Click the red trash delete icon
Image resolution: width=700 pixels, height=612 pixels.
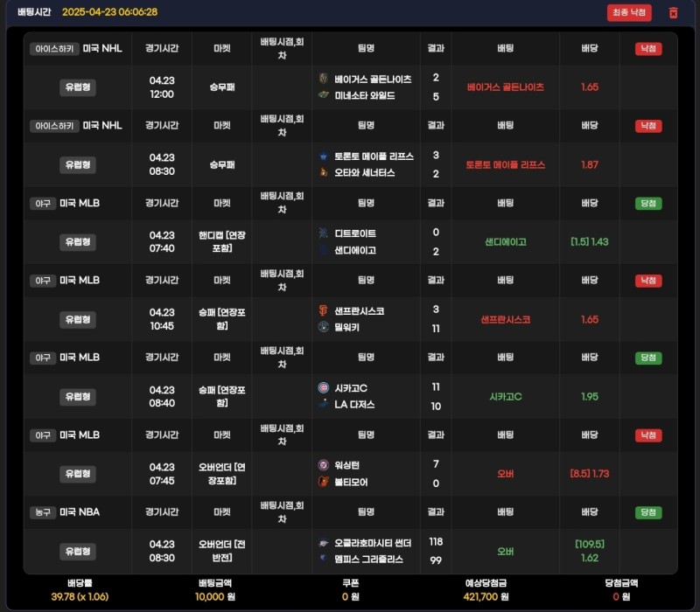pos(673,12)
